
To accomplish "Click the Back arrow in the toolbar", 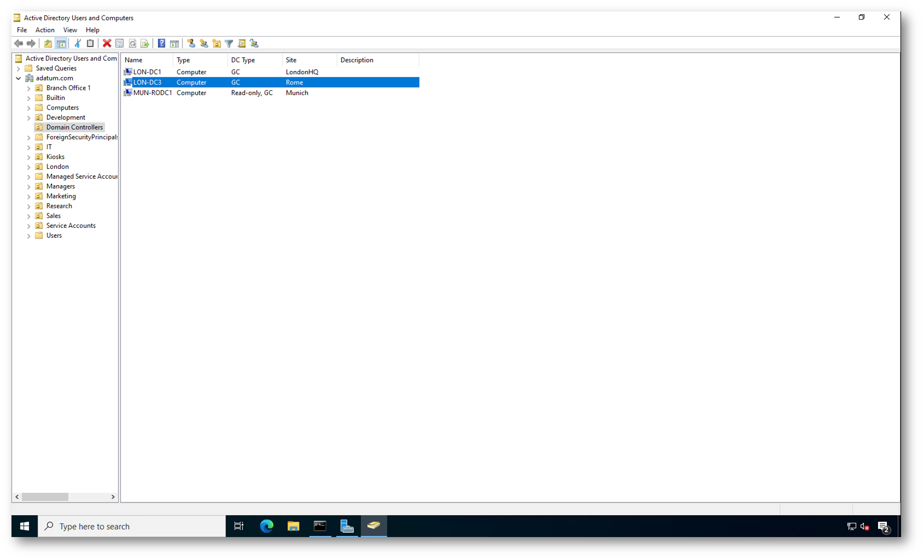I will [19, 44].
